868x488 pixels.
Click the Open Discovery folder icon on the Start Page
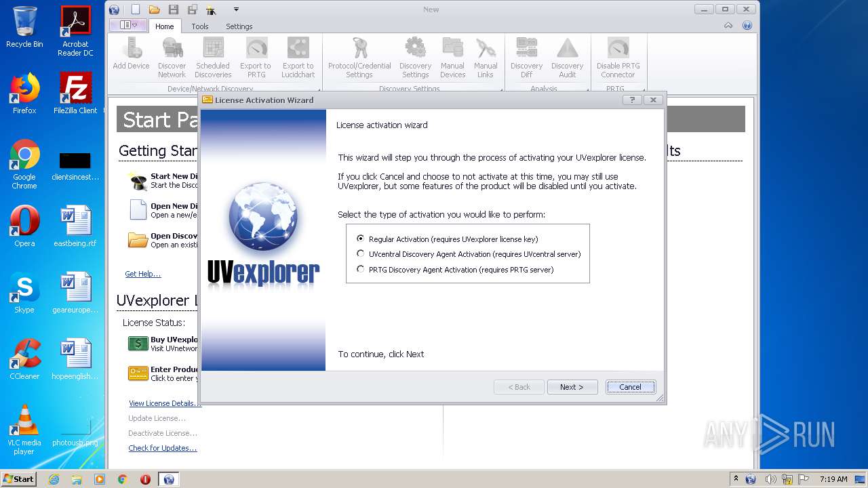point(138,240)
